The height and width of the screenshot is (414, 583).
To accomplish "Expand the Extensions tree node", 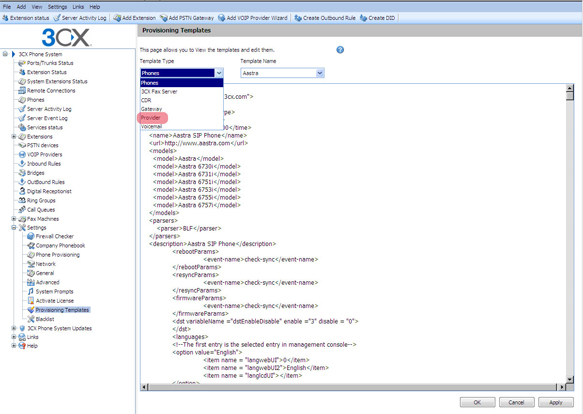I will pos(14,137).
